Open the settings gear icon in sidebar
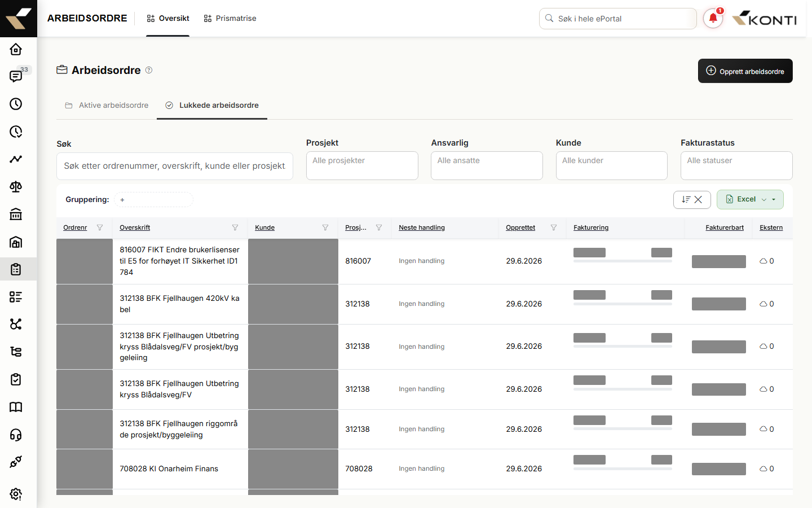This screenshot has width=812, height=508. [16, 494]
